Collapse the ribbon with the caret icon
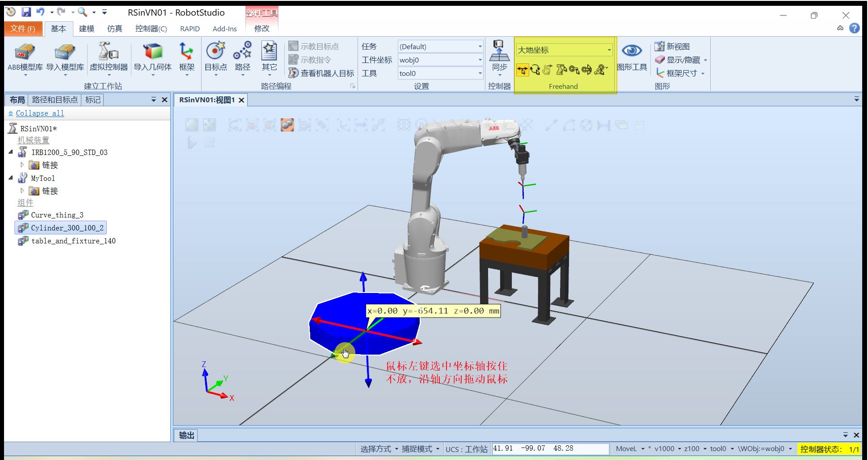This screenshot has width=868, height=460. pyautogui.click(x=840, y=28)
